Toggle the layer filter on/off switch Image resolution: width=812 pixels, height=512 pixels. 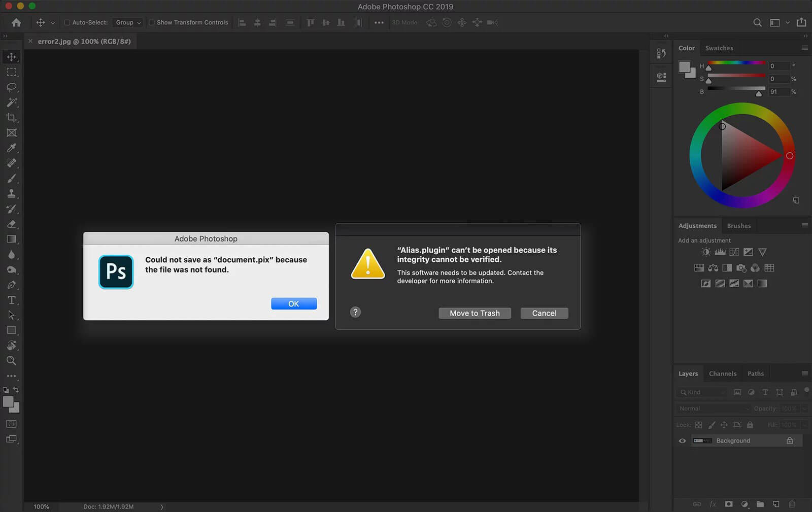pos(806,390)
